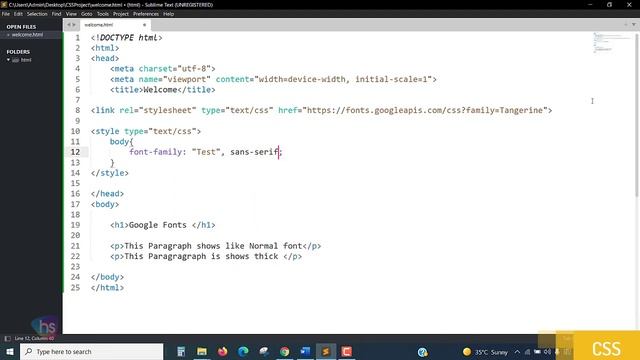Screen dimensions: 640x360
Task: Open Calculator from the taskbar
Action: tap(181, 351)
